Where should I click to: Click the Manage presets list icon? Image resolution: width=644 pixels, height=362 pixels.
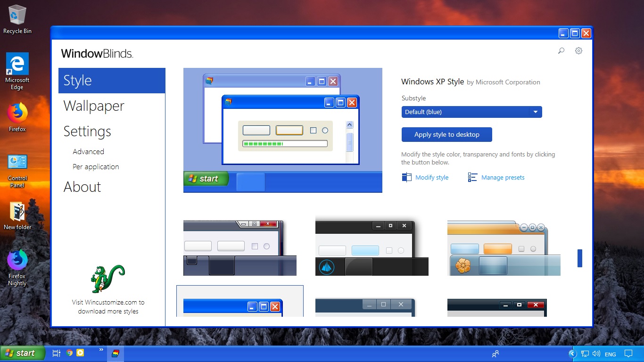coord(472,177)
